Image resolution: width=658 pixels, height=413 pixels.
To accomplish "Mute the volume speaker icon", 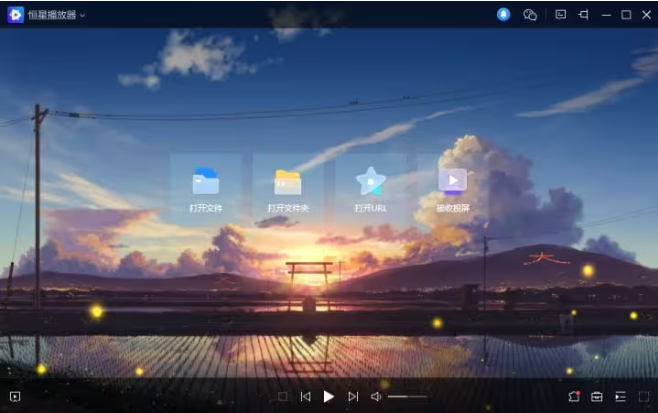I will (x=376, y=397).
